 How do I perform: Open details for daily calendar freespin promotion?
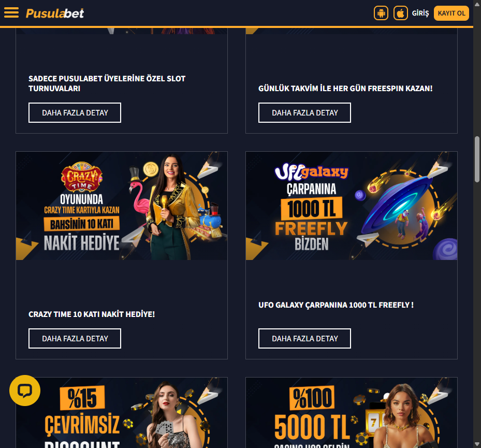click(x=304, y=112)
